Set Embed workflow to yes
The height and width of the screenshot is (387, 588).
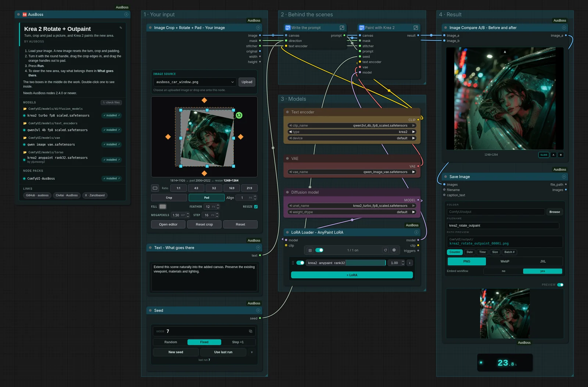(542, 271)
